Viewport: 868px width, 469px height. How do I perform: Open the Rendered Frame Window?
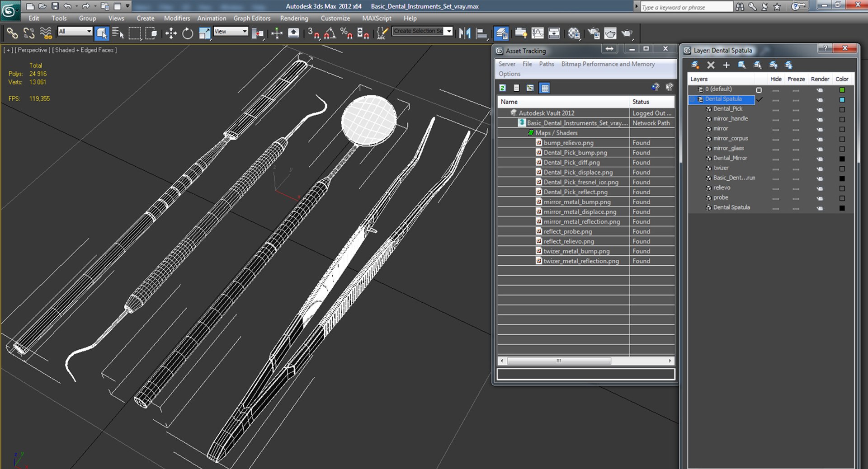pos(610,33)
